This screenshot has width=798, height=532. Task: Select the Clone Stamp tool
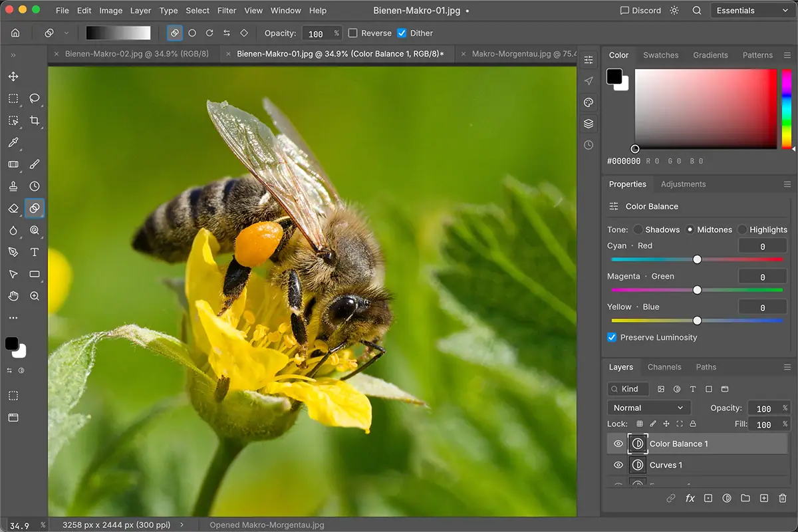pyautogui.click(x=13, y=186)
